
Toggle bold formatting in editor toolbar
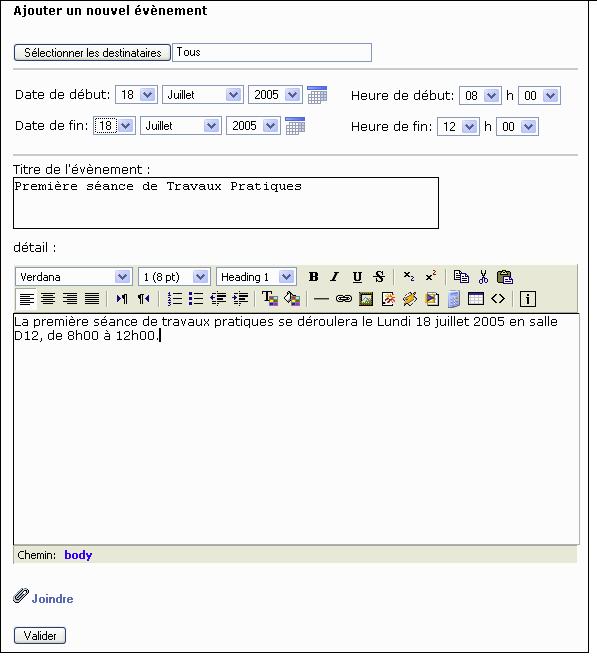point(313,277)
